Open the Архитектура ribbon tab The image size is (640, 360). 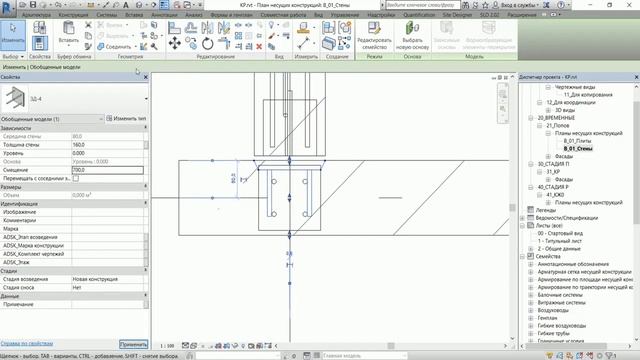click(x=37, y=15)
